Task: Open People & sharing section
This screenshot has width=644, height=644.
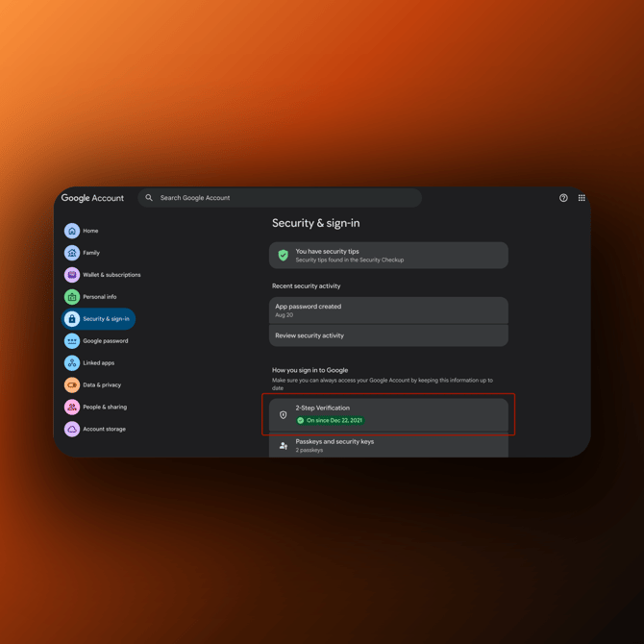Action: click(x=105, y=407)
